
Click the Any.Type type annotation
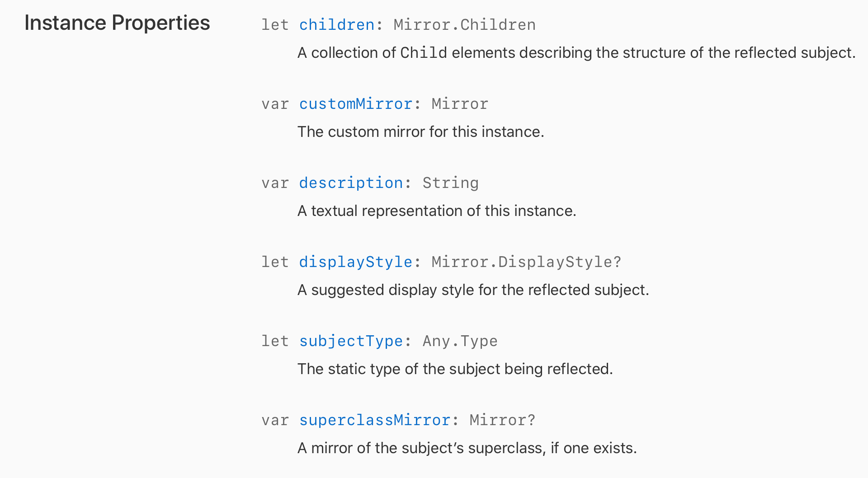(x=460, y=341)
